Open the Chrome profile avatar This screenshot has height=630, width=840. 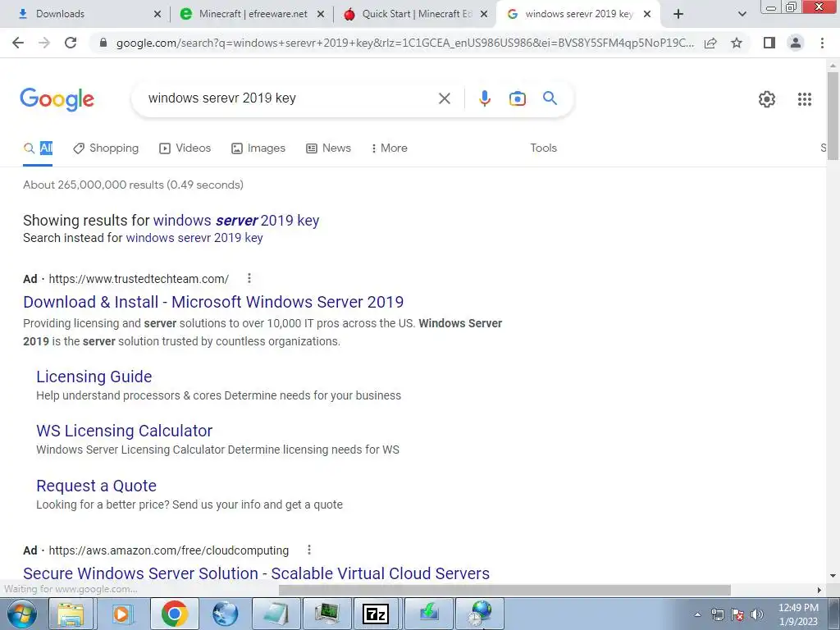click(x=796, y=43)
